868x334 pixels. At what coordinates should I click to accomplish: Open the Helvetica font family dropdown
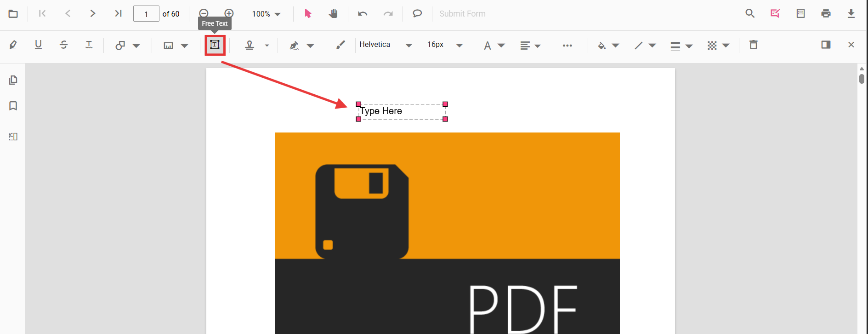pos(385,45)
